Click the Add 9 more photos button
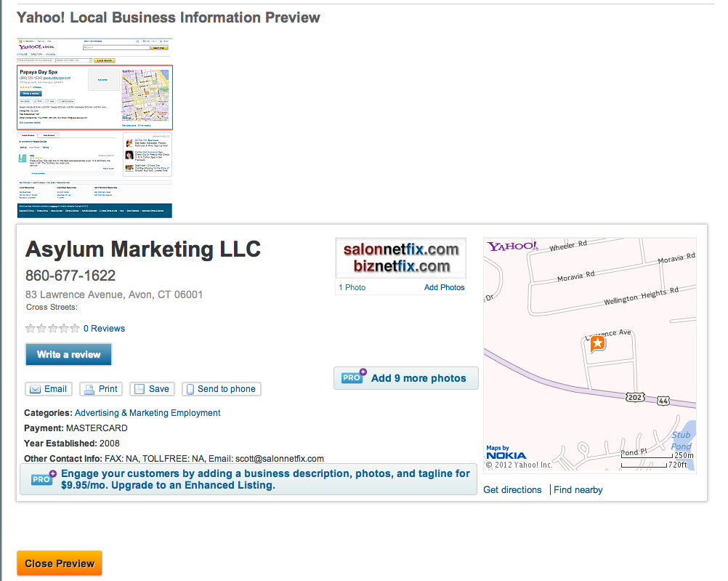Viewport: 728px width, 581px height. click(x=405, y=378)
